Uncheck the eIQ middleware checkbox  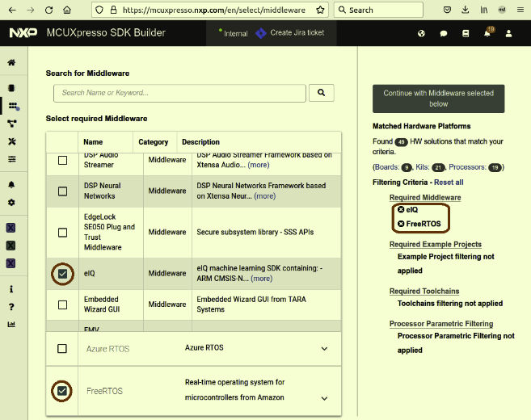pos(63,274)
